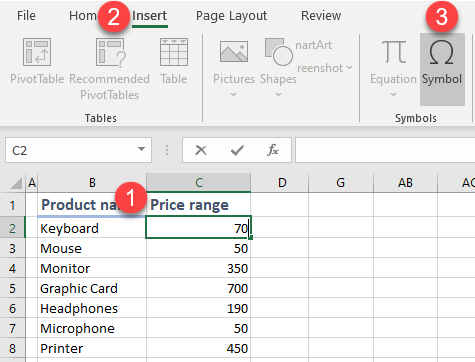Click the 'Microphone' cell
Image resolution: width=475 pixels, height=362 pixels.
92,329
